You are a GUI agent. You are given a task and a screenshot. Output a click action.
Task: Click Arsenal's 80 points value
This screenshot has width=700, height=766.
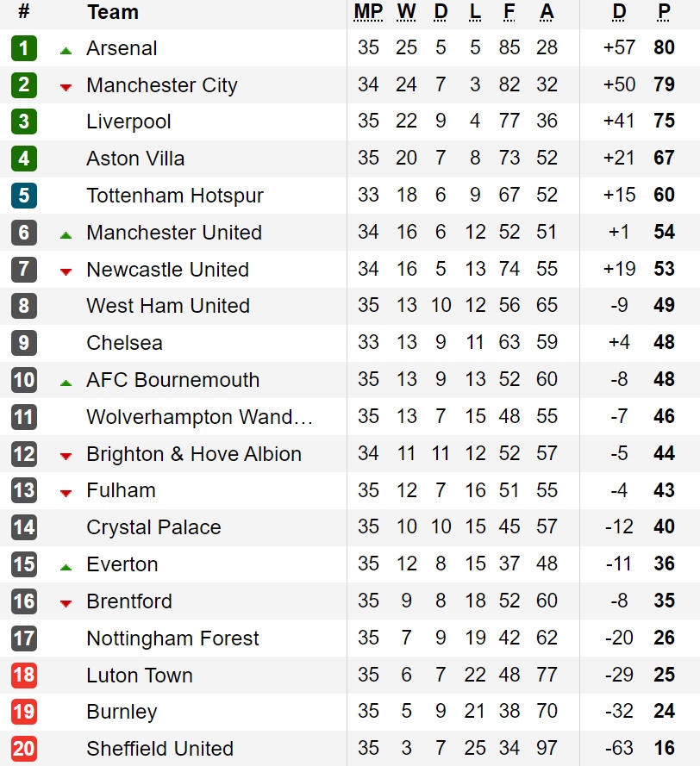click(x=664, y=48)
